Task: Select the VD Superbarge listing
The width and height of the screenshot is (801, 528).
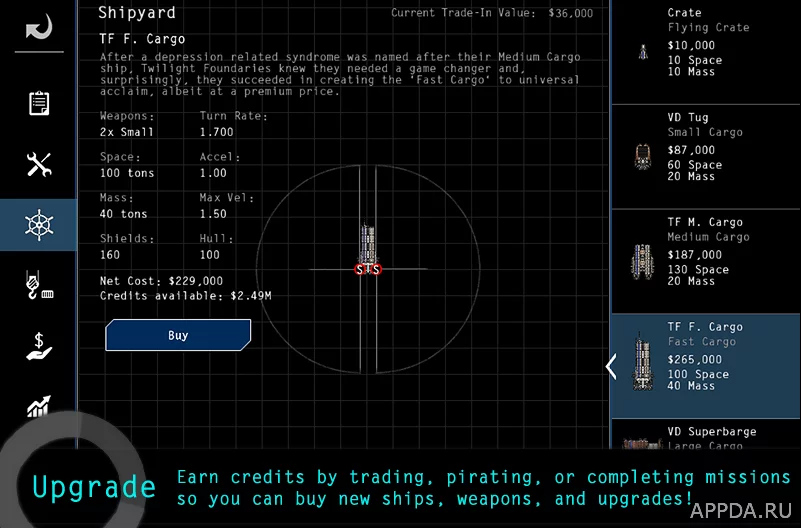Action: [x=706, y=435]
